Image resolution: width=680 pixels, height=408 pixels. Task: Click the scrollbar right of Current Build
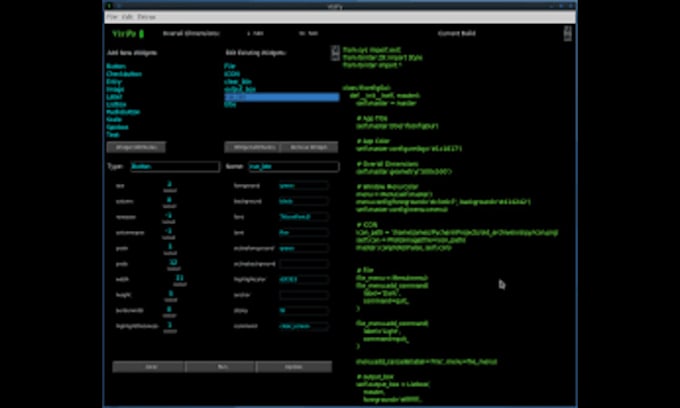568,33
